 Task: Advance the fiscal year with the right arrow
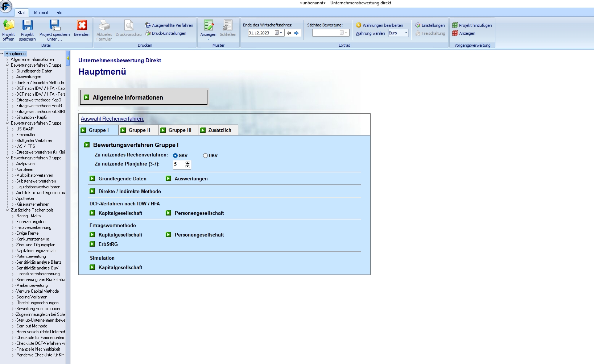pos(297,33)
